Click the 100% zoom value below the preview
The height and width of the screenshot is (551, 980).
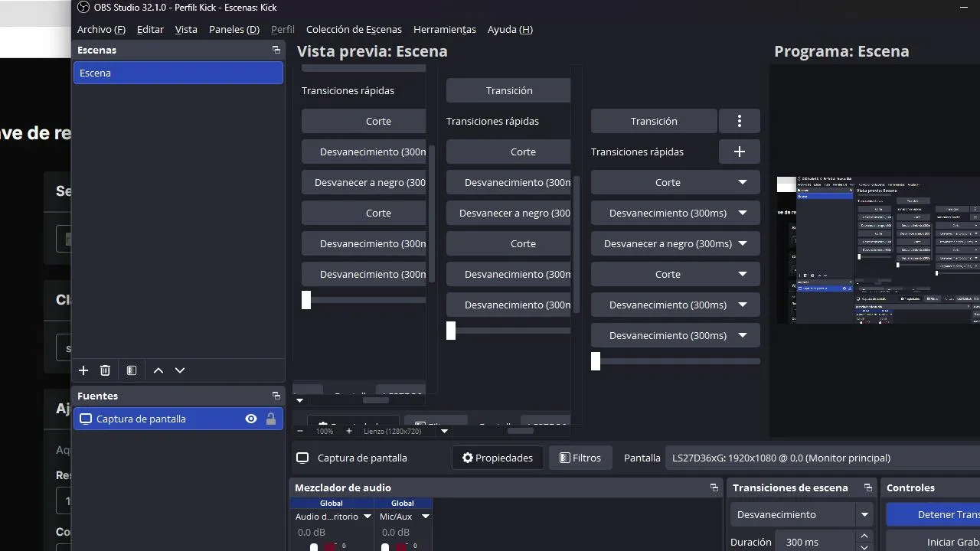pyautogui.click(x=325, y=432)
